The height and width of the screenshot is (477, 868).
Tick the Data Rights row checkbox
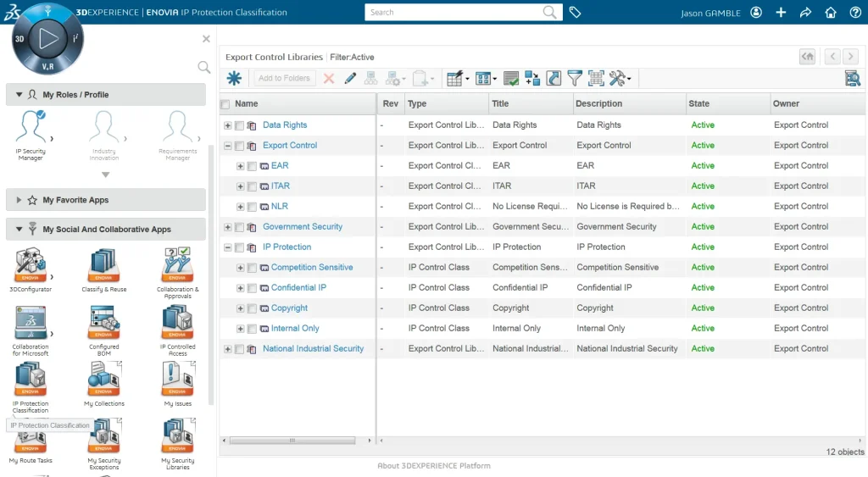pos(239,125)
